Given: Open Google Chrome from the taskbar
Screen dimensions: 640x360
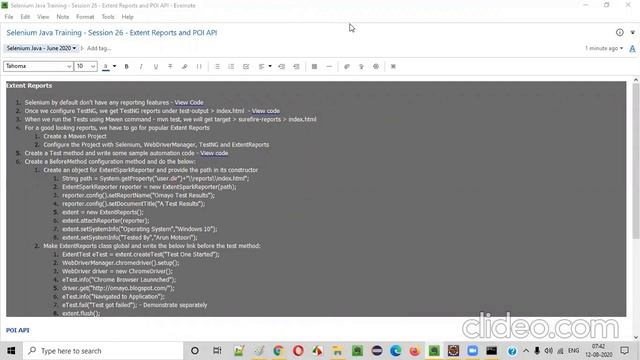Looking at the screenshot, I should point(278,351).
